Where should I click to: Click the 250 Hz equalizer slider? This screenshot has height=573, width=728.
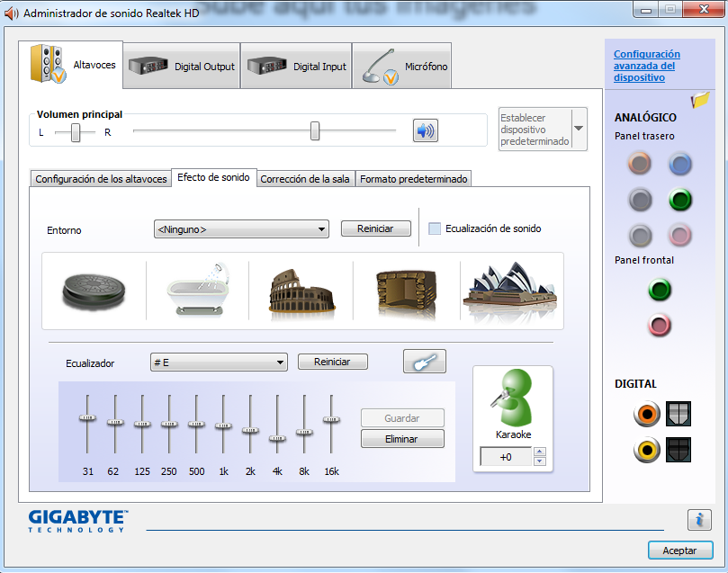coord(169,424)
